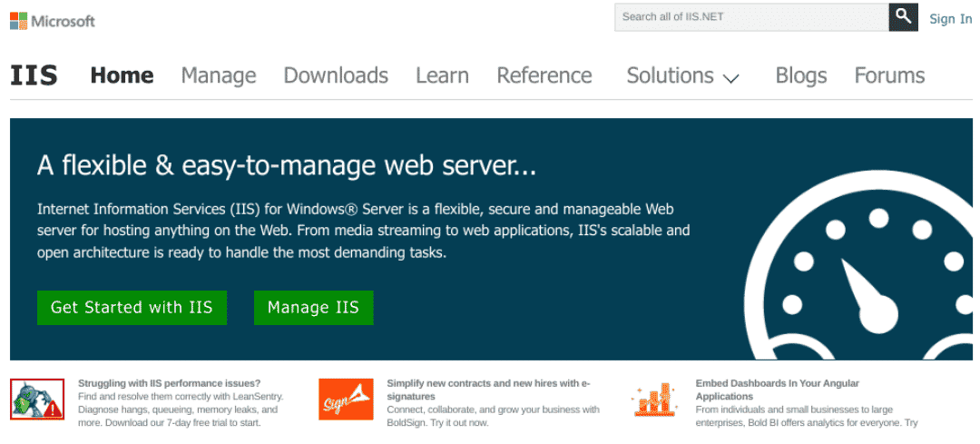Screen dimensions: 980x444
Task: Click the Get Started with IIS button
Action: pyautogui.click(x=132, y=308)
